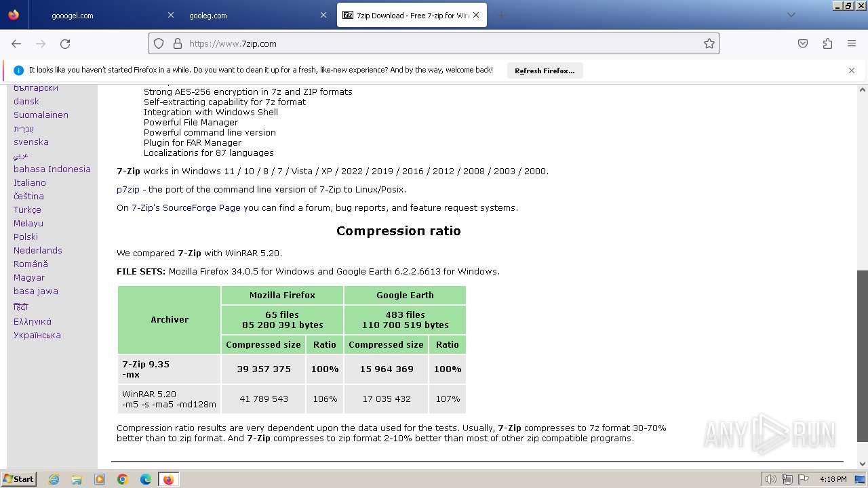This screenshot has width=868, height=488.
Task: Open the Windows Start menu
Action: (18, 479)
